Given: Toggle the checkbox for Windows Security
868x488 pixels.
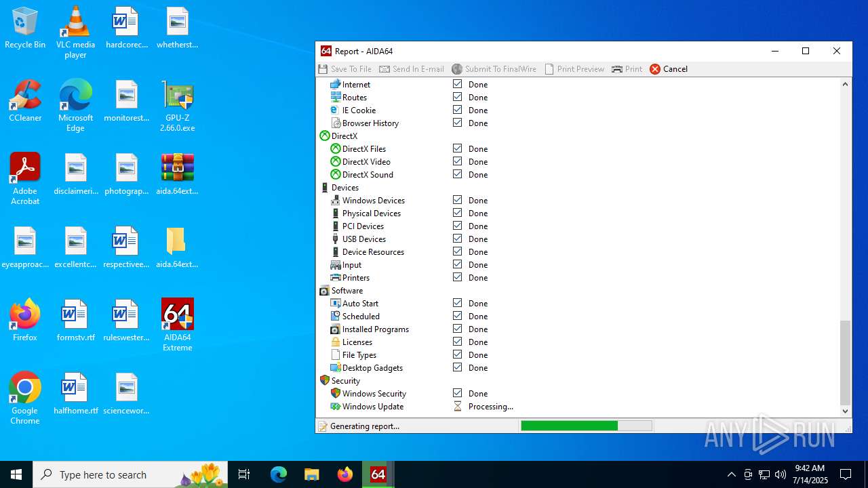Looking at the screenshot, I should [457, 393].
